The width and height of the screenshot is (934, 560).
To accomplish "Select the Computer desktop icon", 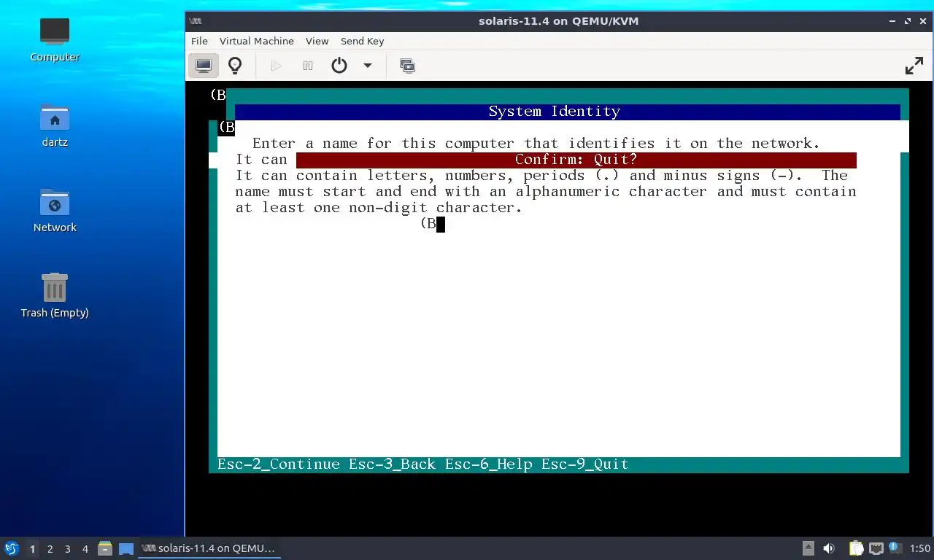I will [x=55, y=39].
